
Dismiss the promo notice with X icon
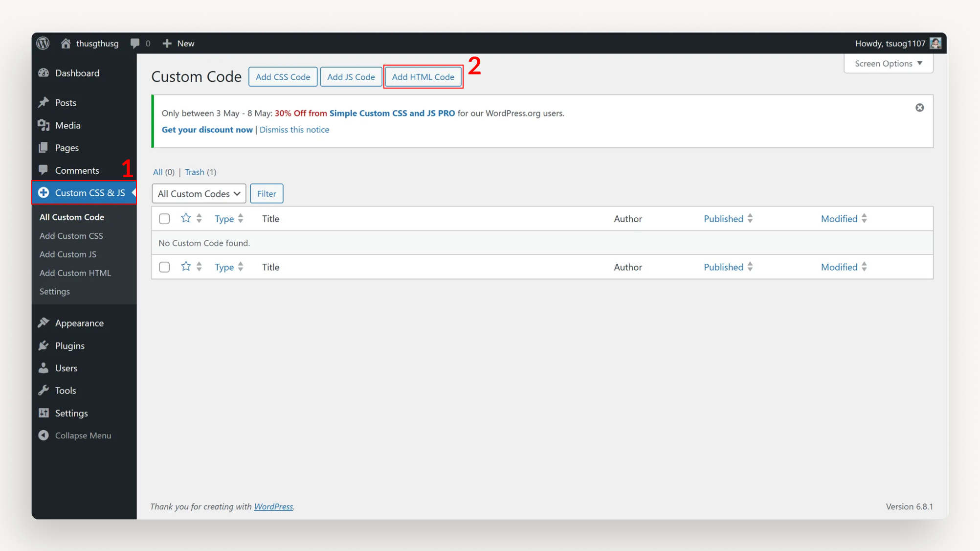[x=919, y=108]
